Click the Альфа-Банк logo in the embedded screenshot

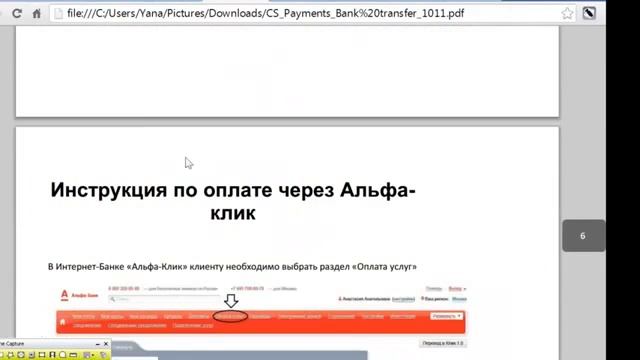(x=80, y=295)
